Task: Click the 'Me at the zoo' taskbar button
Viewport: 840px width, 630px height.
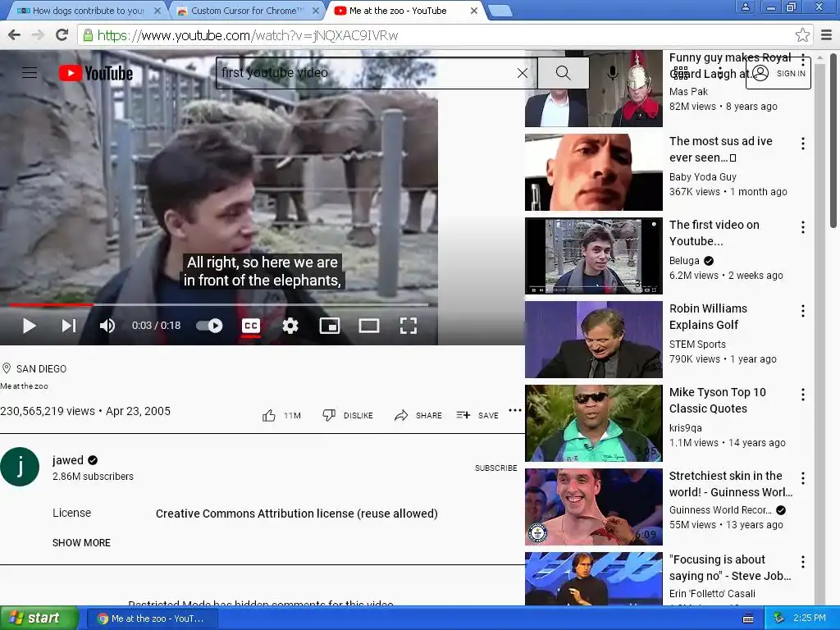Action: (152, 619)
